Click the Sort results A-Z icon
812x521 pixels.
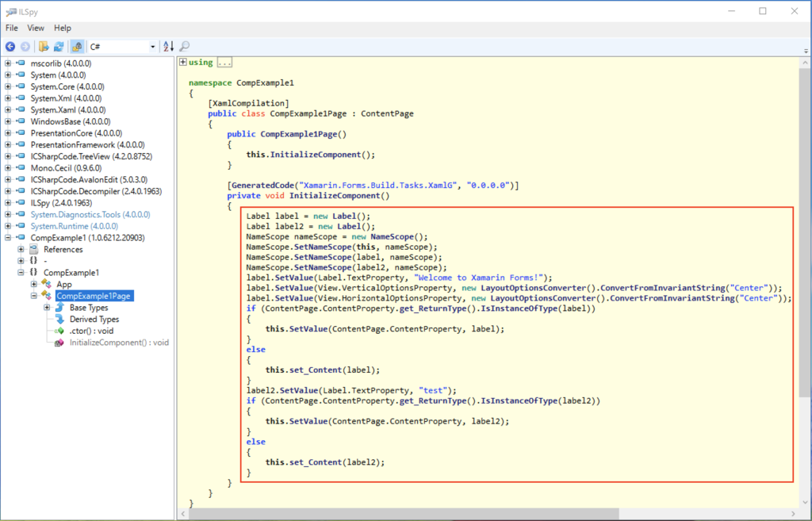click(168, 47)
